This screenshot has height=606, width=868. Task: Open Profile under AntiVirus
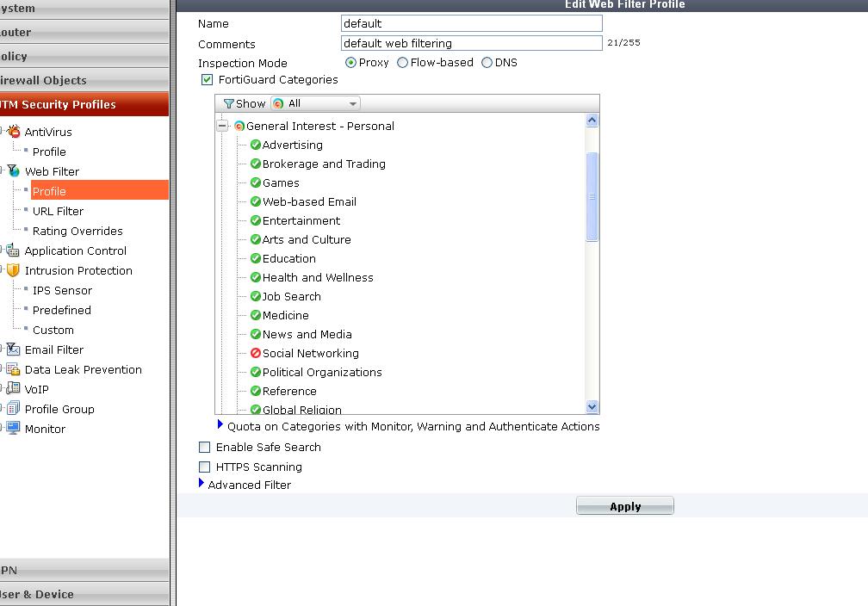49,151
